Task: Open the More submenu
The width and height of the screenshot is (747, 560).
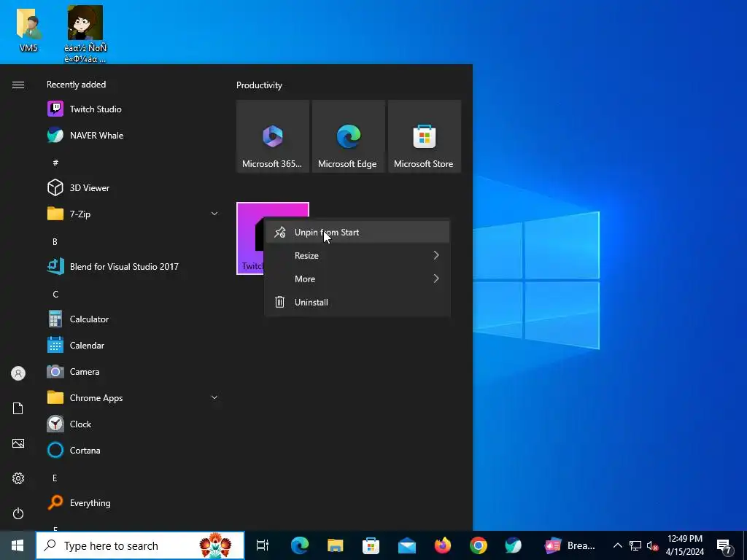Action: pyautogui.click(x=357, y=279)
